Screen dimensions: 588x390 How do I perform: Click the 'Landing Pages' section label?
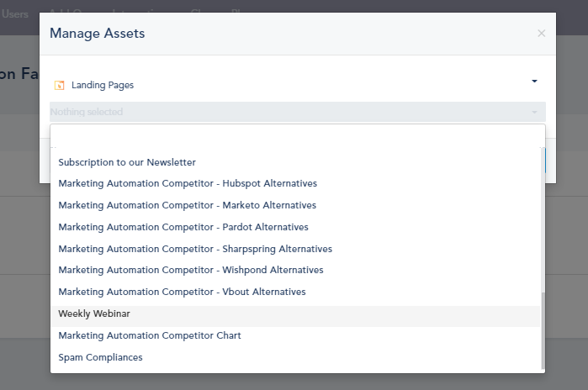coord(102,85)
